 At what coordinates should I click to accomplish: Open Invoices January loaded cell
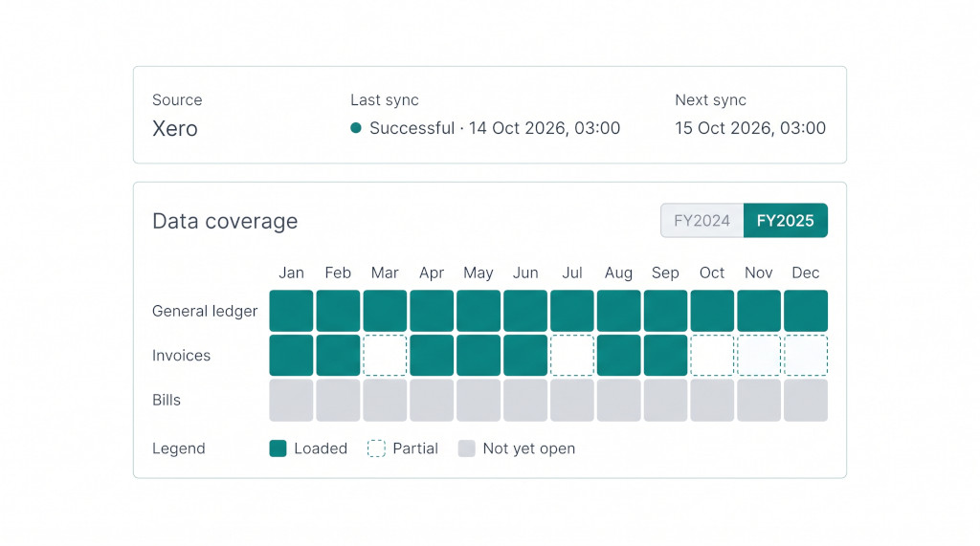point(291,356)
